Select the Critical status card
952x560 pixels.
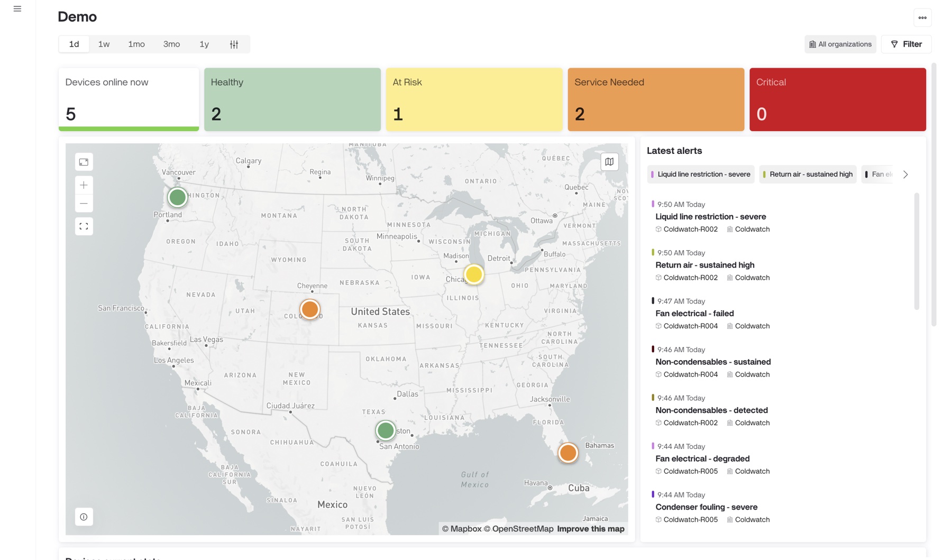(838, 99)
